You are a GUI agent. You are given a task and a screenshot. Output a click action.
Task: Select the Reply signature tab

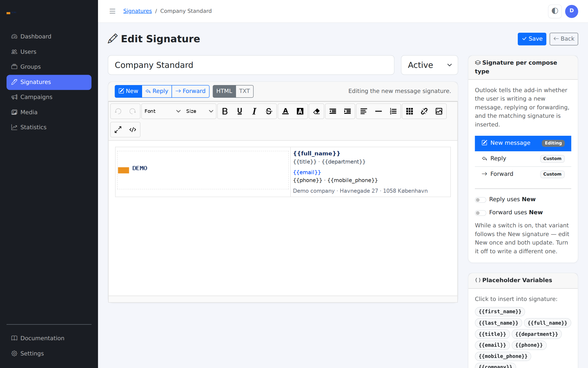[x=157, y=91]
